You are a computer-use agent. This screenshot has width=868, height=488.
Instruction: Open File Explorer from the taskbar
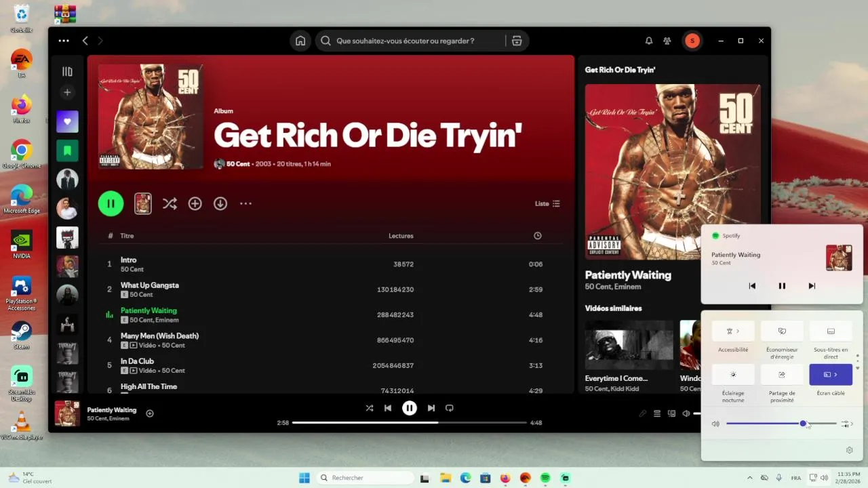[446, 478]
